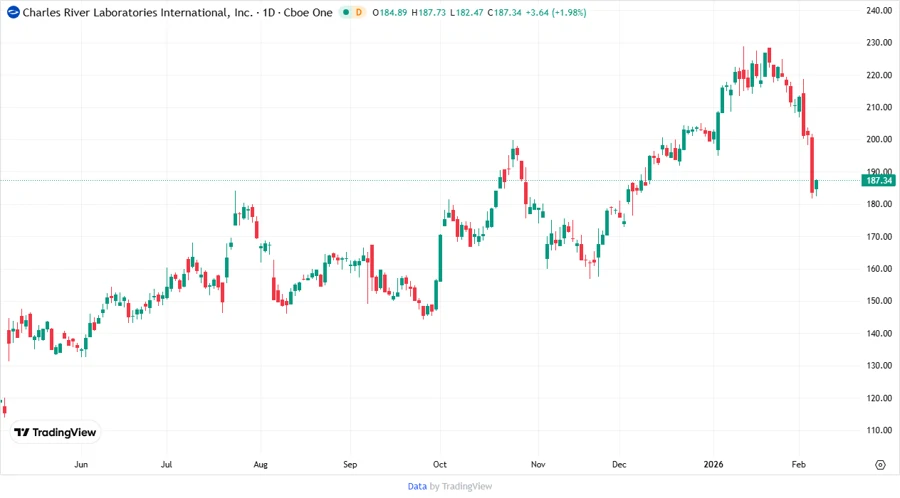Screen dimensions: 900x498
Task: Click the 240.00 price axis label
Action: click(x=879, y=10)
